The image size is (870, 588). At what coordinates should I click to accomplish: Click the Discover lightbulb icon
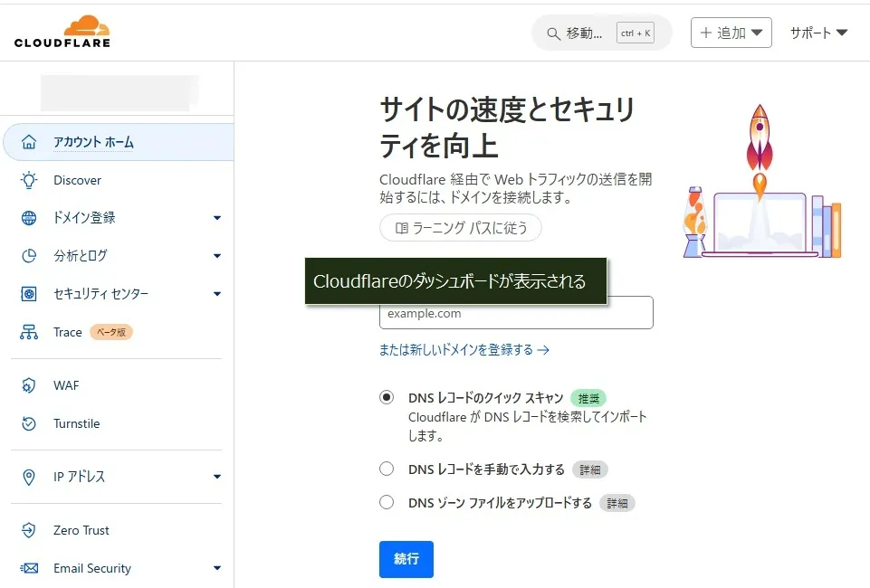click(29, 180)
